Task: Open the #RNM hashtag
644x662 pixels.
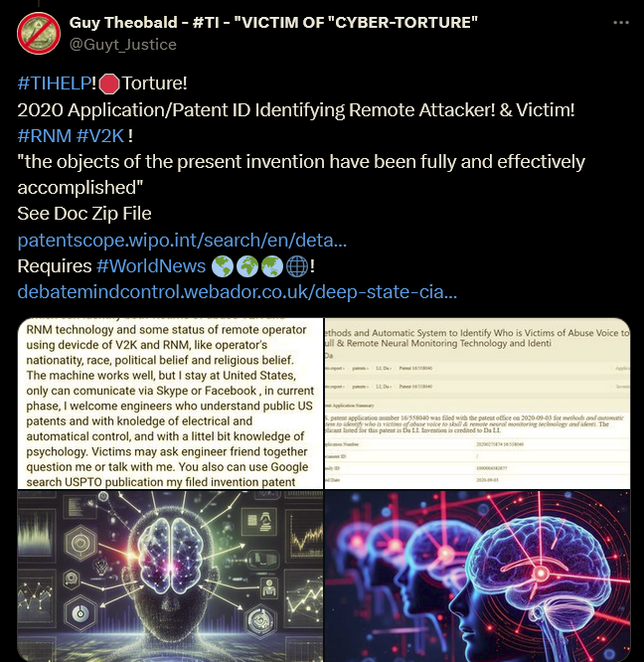Action: (45, 136)
